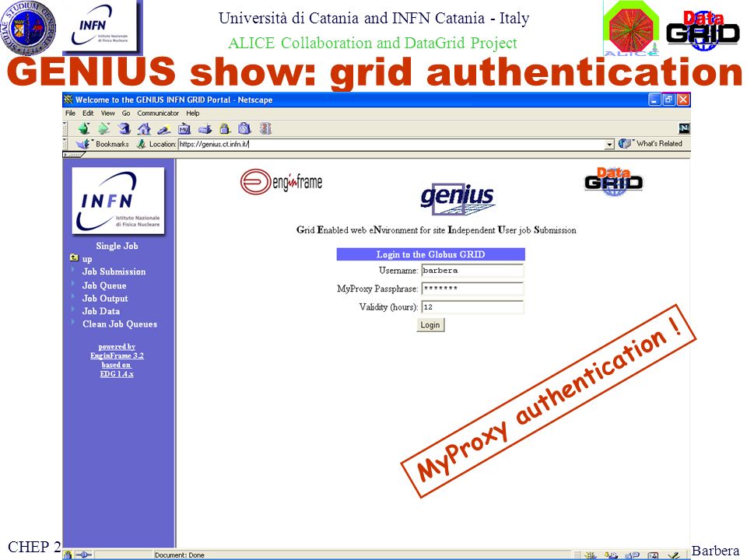747x560 pixels.
Task: Click the Username input field
Action: coord(472,271)
